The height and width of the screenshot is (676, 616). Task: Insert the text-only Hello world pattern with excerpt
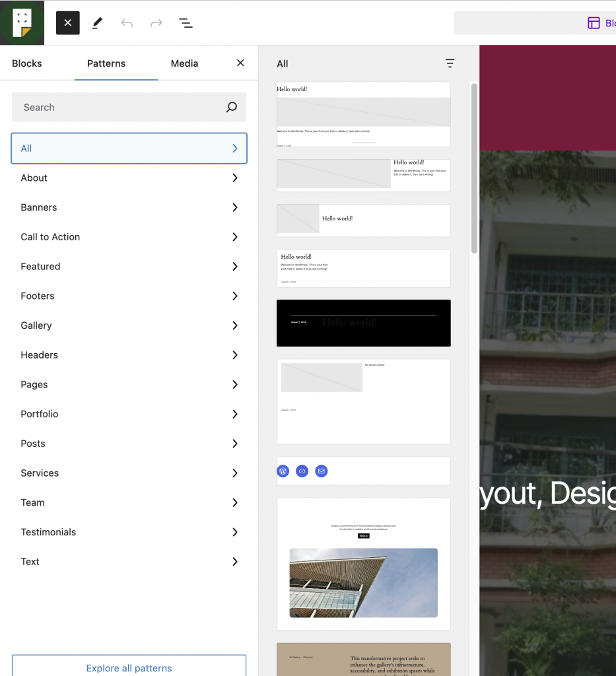[x=363, y=269]
